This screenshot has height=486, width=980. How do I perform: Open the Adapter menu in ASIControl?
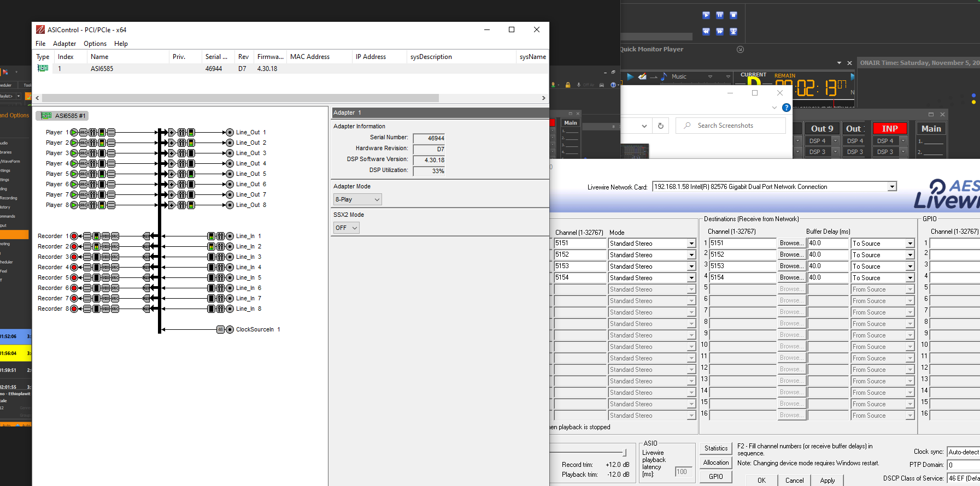[x=64, y=44]
